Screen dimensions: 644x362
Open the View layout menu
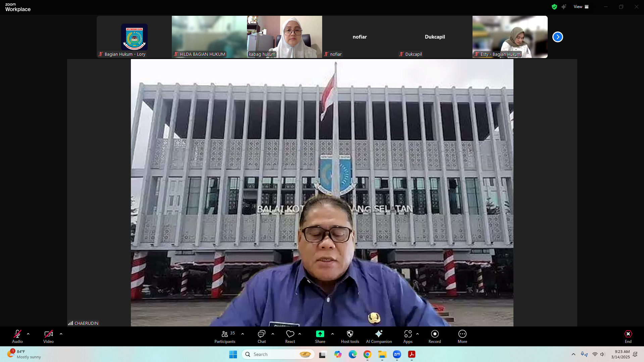click(x=581, y=7)
